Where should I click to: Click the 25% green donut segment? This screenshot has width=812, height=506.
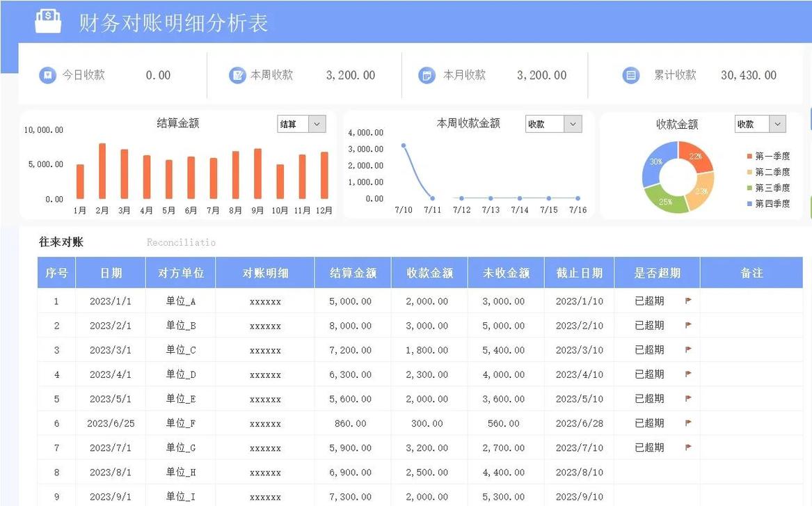(665, 201)
